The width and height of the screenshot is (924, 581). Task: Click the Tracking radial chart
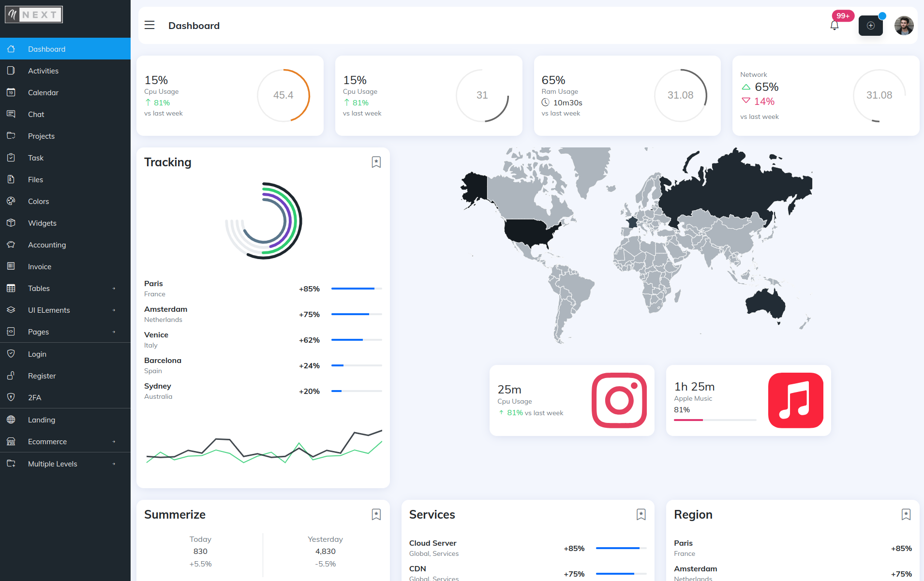tap(264, 221)
